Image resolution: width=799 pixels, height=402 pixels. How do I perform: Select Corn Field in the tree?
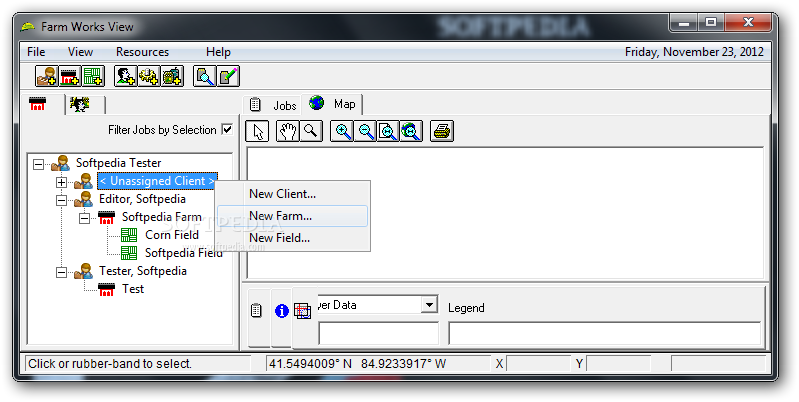coord(172,235)
